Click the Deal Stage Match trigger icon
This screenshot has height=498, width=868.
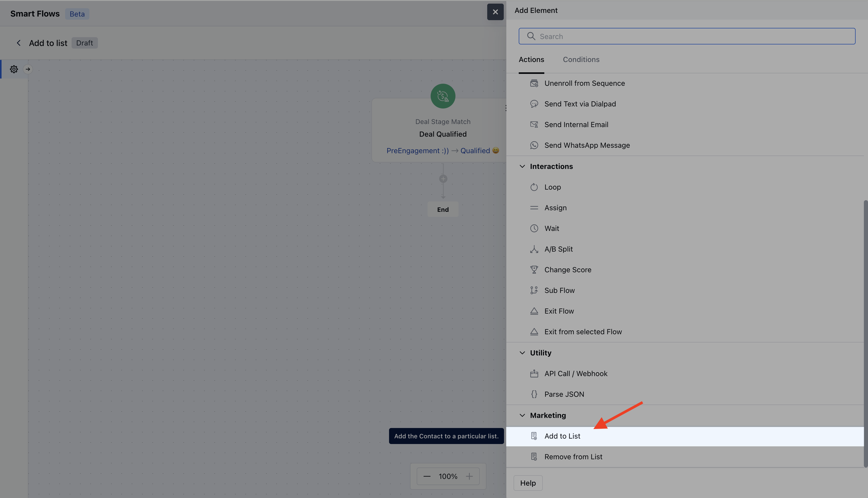pos(443,96)
